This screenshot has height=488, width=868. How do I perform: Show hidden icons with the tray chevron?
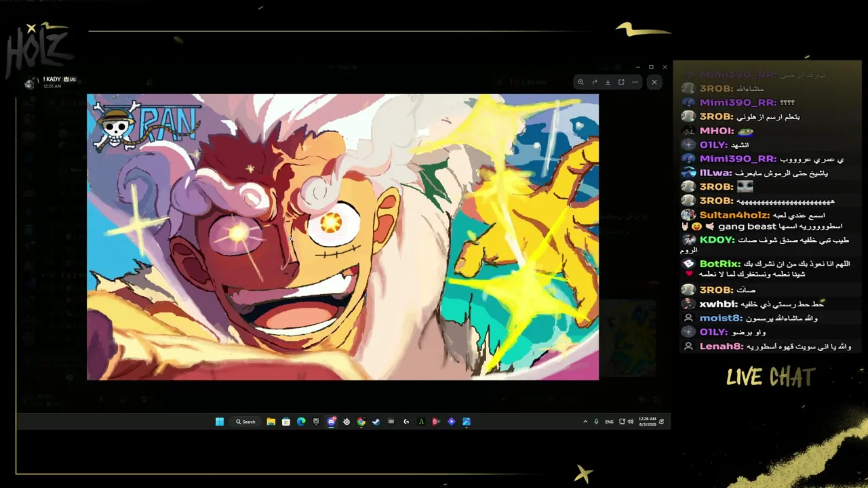(585, 422)
